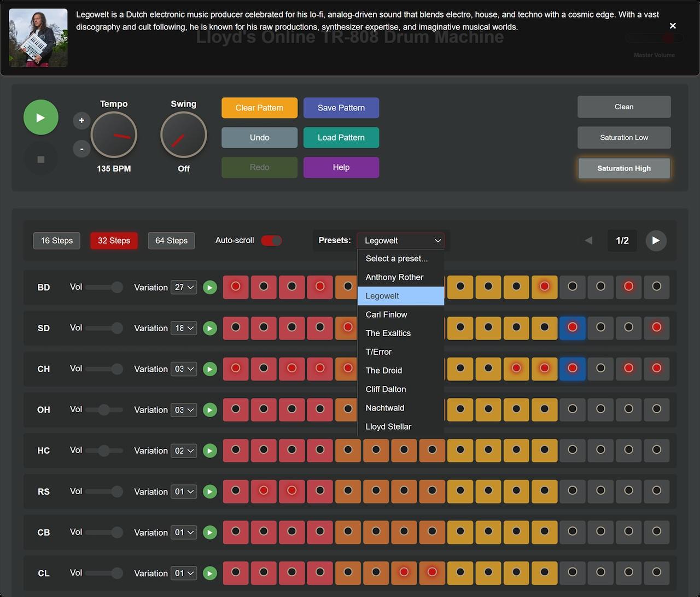Screen dimensions: 700x597
Task: Go to next pattern page arrow
Action: [656, 241]
